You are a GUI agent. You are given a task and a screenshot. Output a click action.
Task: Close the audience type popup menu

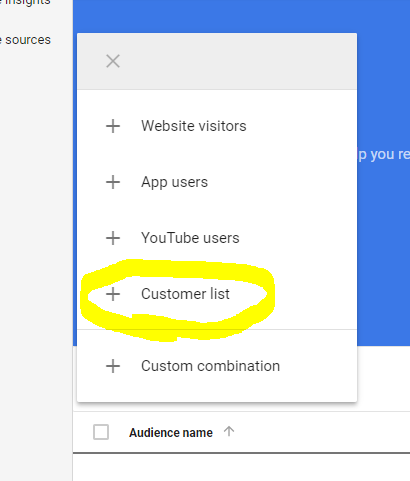(113, 61)
